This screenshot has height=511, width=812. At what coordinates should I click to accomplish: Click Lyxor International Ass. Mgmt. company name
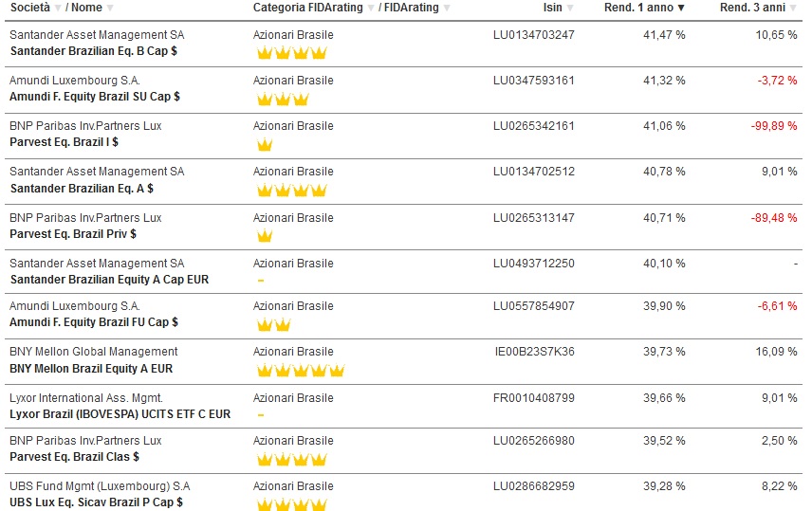[x=86, y=398]
